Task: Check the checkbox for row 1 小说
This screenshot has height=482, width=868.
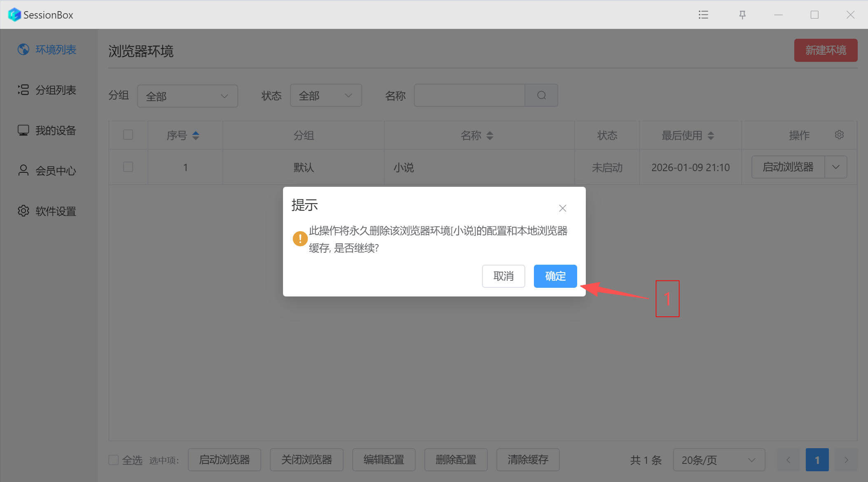Action: tap(128, 167)
